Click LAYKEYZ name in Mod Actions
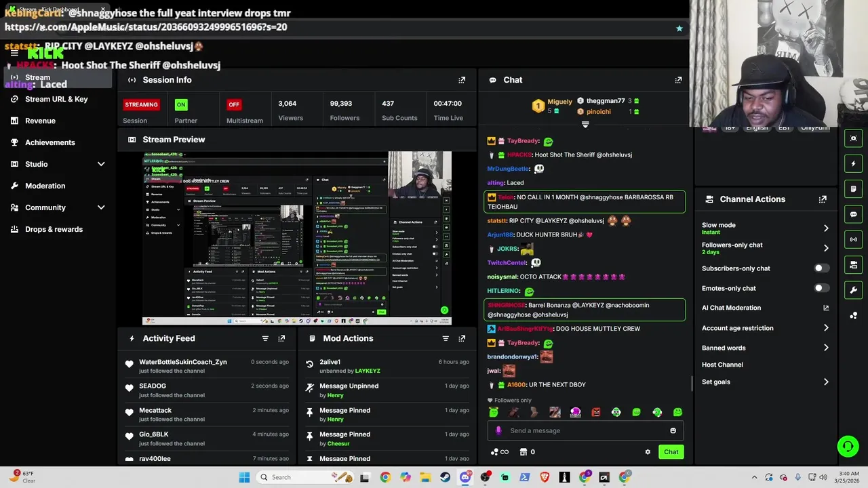Screen dimensions: 868x488 coord(368,371)
